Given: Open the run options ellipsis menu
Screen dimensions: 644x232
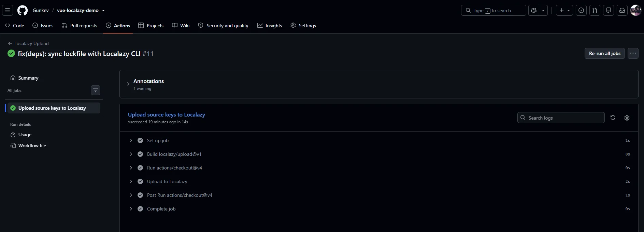Looking at the screenshot, I should coord(633,53).
